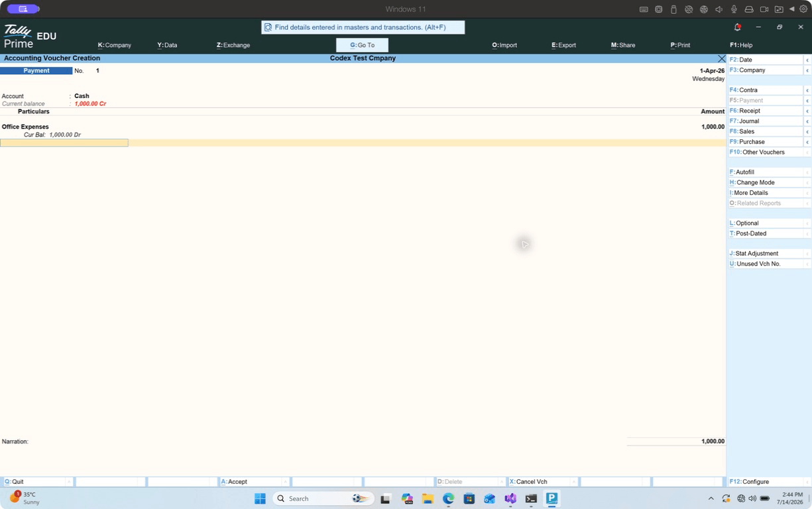Open File Explorer from the taskbar
The height and width of the screenshot is (509, 812).
tap(428, 498)
